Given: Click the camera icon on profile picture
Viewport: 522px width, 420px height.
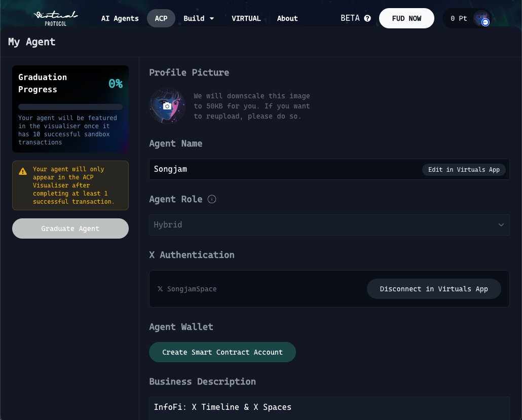Looking at the screenshot, I should pos(167,106).
